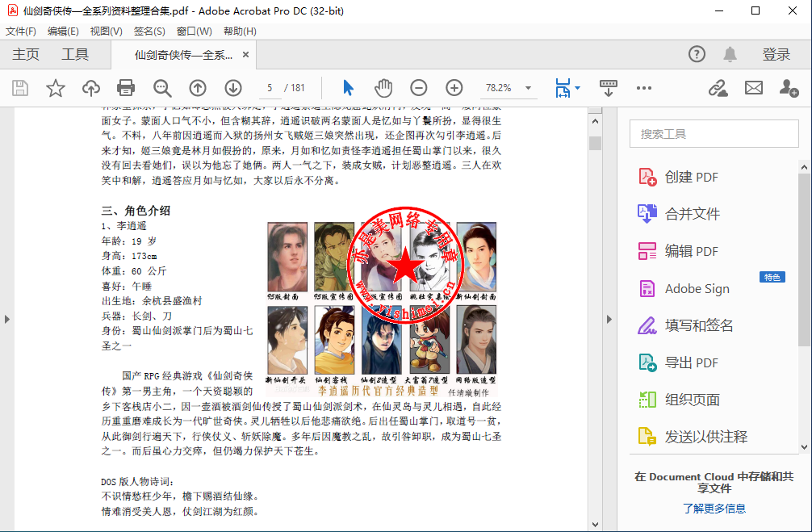Click the 李逍遥 character portraits image
Image resolution: width=812 pixels, height=532 pixels.
[382, 308]
